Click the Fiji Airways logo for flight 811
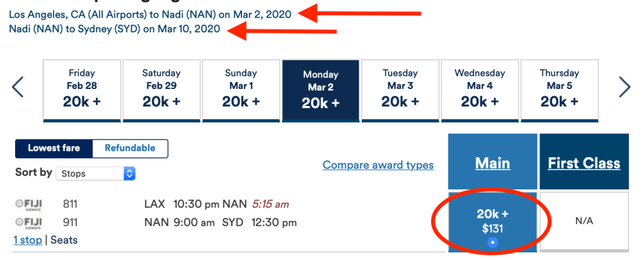 tap(28, 204)
